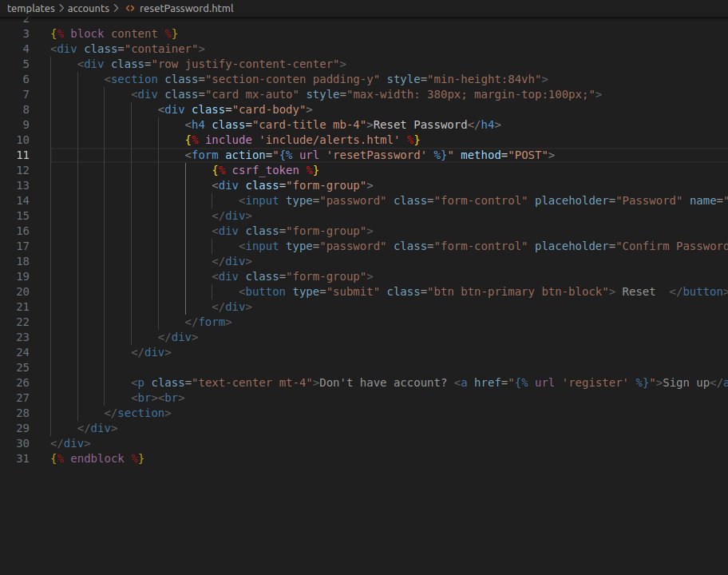Click the templates breadcrumb folder

pos(30,8)
